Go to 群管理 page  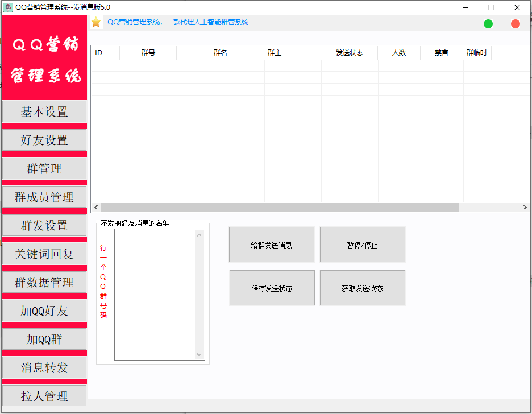(44, 169)
